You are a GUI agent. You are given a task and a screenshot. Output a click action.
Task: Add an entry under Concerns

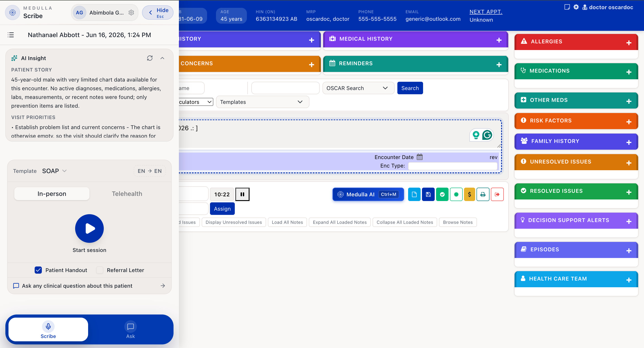coord(311,65)
